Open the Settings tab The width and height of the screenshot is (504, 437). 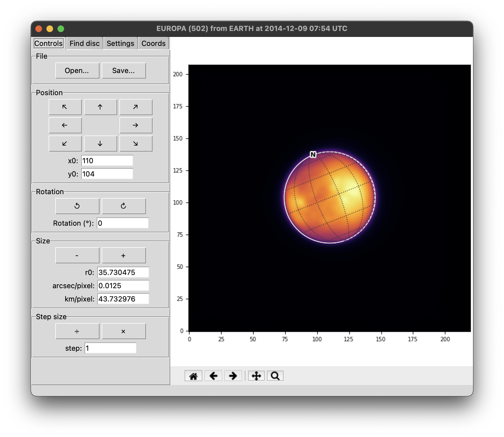(x=120, y=43)
